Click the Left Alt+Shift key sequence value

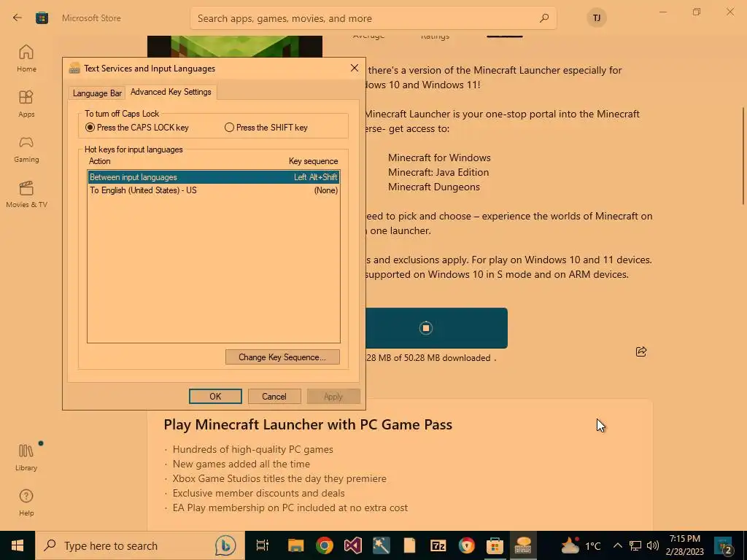click(x=315, y=177)
